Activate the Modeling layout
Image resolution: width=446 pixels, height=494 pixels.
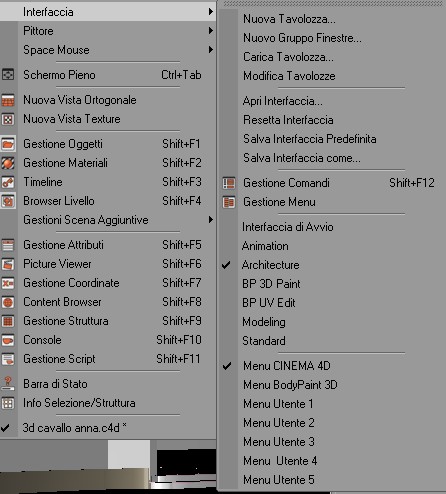264,322
